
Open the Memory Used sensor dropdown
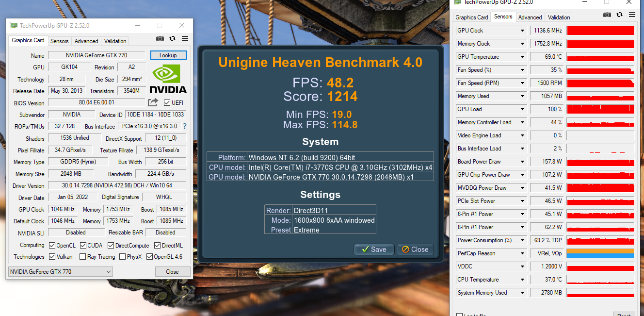522,96
